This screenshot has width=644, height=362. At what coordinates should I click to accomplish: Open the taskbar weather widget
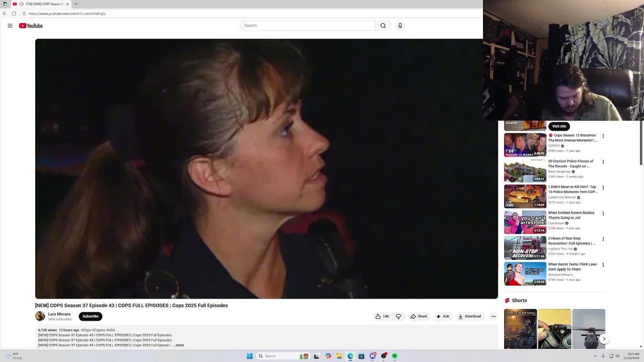(x=13, y=356)
